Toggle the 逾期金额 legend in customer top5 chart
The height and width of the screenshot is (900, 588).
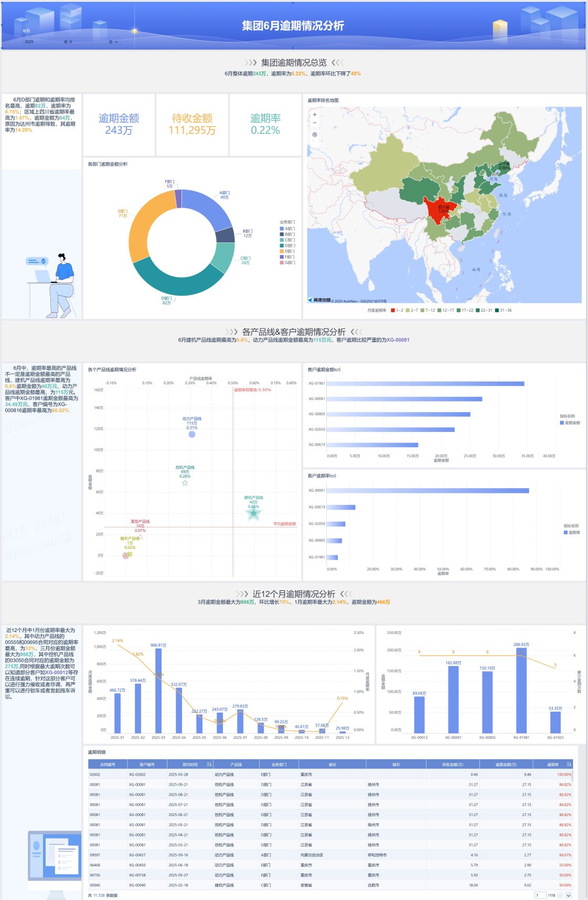(570, 422)
